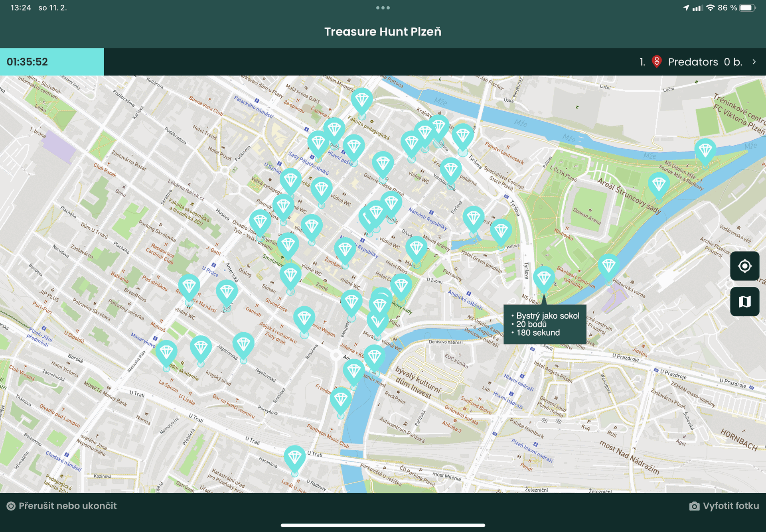This screenshot has width=766, height=532.
Task: Open the map layers button
Action: tap(744, 301)
